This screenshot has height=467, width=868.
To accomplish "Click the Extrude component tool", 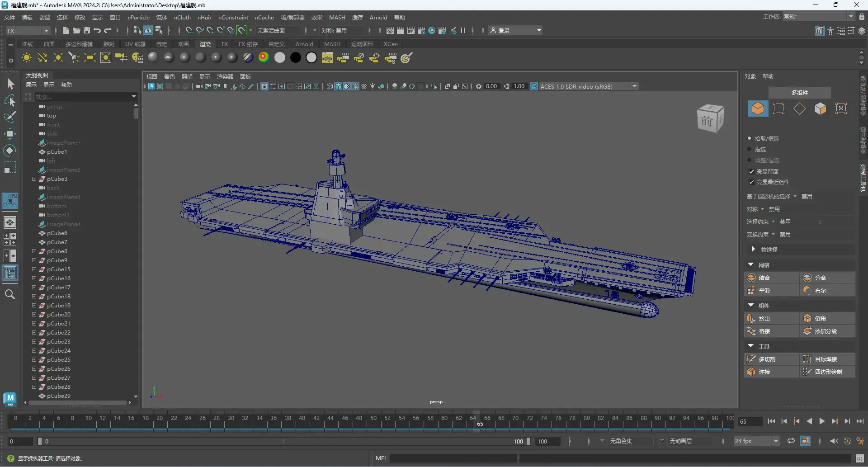I will [x=771, y=318].
